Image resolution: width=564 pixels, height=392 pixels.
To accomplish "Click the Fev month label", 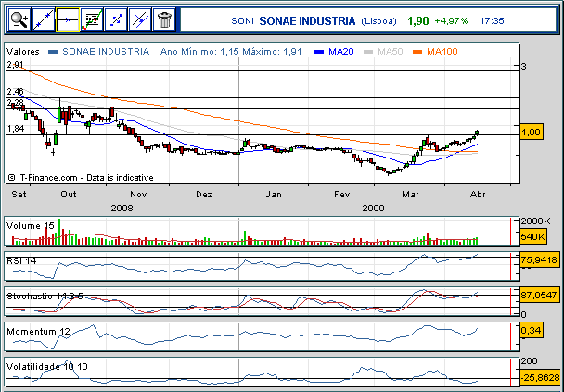I will tap(341, 195).
